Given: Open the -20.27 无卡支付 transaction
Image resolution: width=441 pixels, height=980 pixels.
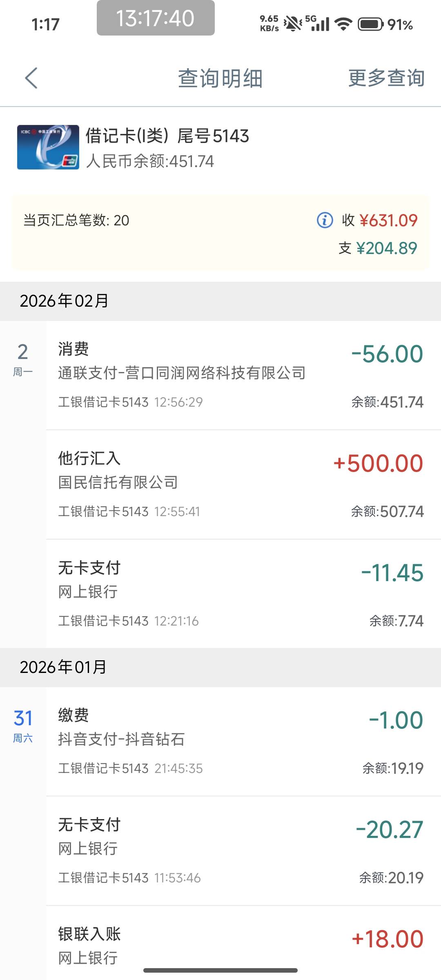Looking at the screenshot, I should coord(241,851).
